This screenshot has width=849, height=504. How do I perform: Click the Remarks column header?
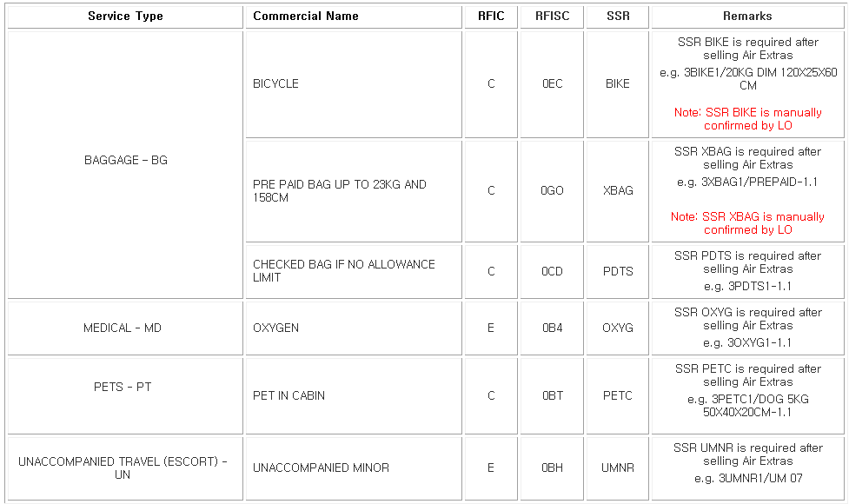[747, 17]
